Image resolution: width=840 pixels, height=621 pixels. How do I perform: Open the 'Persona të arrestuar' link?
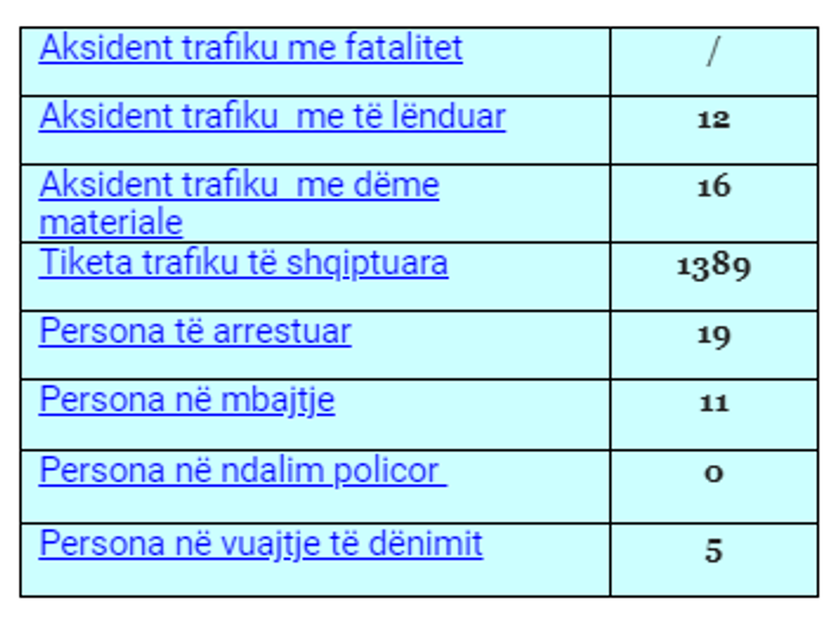195,331
